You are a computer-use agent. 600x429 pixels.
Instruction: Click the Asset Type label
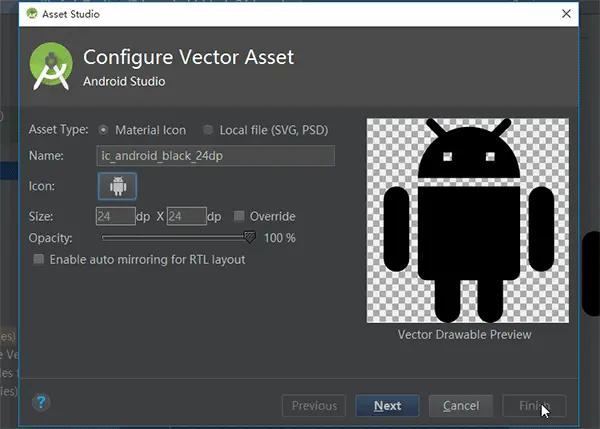tap(59, 130)
